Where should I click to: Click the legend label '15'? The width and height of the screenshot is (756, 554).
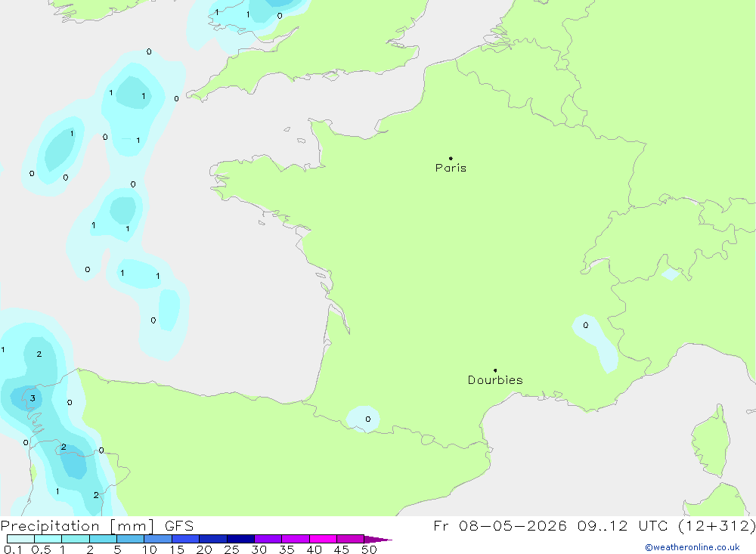pyautogui.click(x=177, y=549)
